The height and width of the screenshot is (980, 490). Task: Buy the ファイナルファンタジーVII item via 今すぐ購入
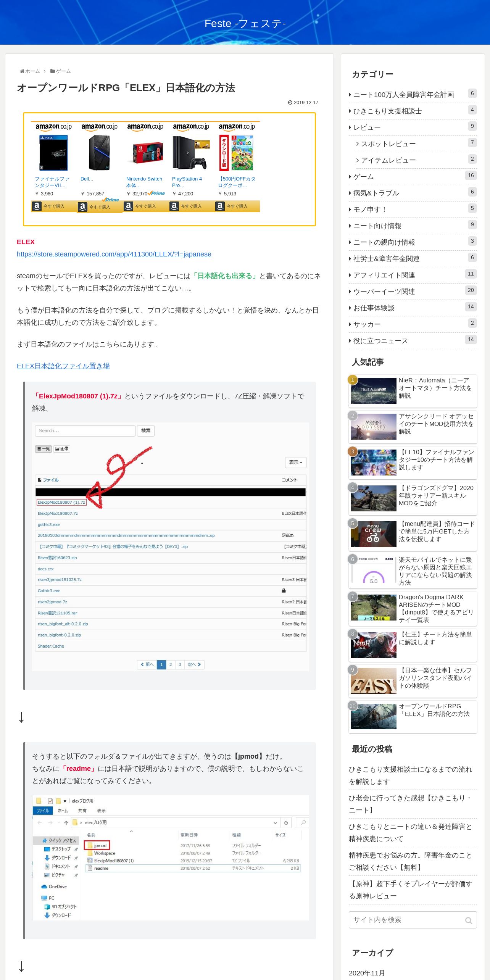pos(54,206)
